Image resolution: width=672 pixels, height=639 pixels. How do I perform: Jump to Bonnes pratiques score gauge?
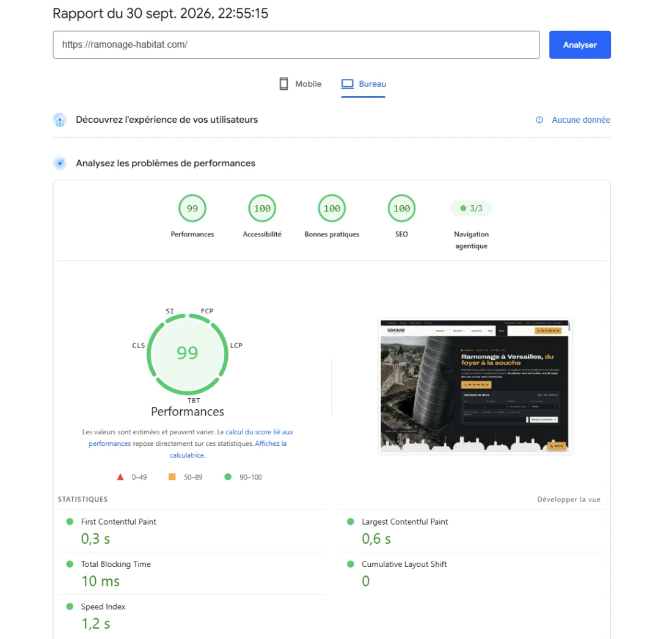click(x=332, y=209)
